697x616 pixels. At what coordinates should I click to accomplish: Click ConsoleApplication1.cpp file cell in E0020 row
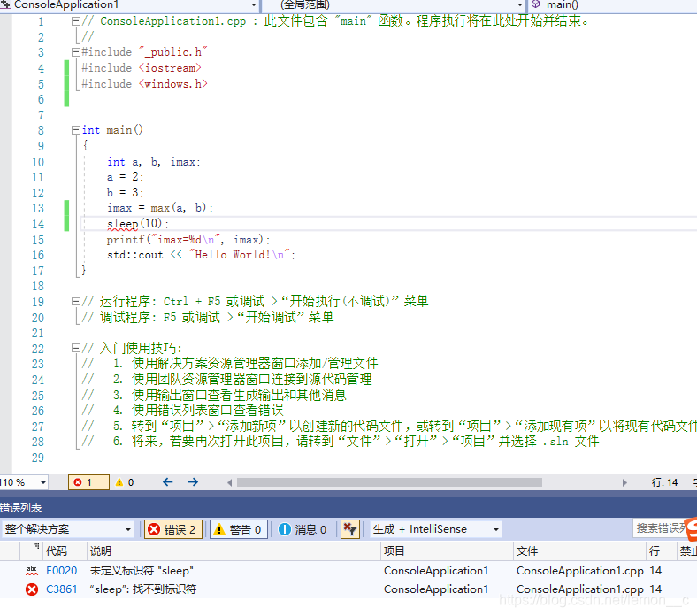[579, 571]
